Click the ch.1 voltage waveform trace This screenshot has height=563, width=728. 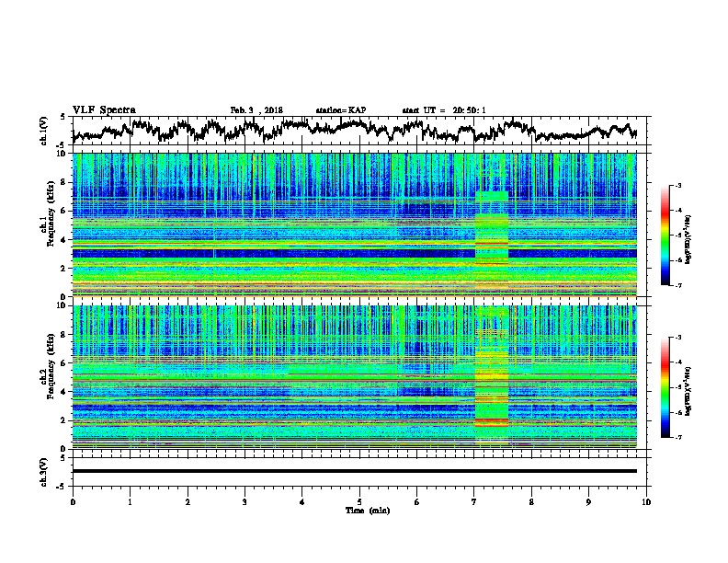click(354, 131)
